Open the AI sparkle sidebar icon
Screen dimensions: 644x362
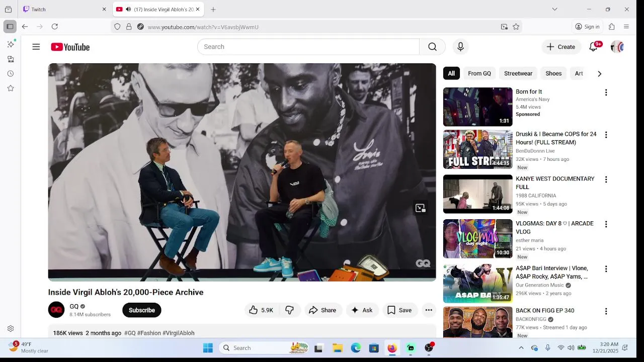pos(11,44)
